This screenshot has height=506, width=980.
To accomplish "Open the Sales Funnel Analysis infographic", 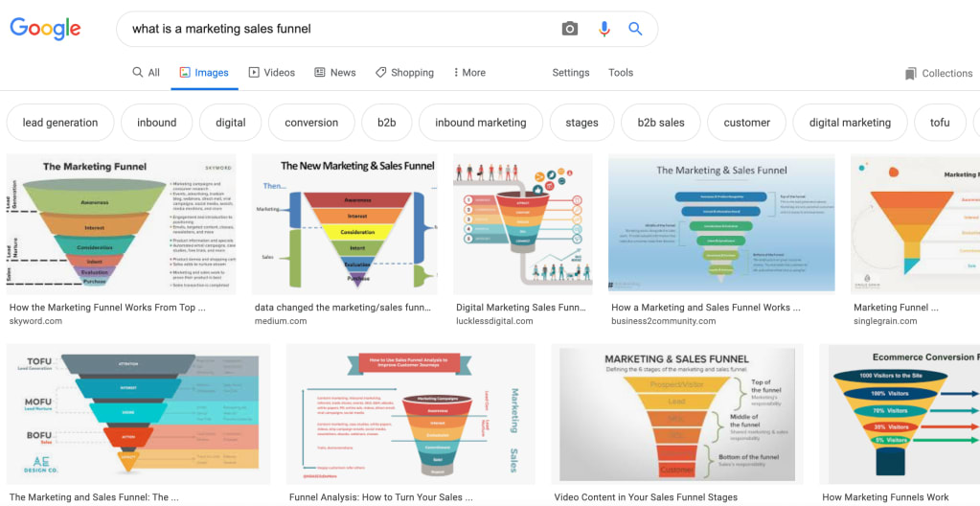I will [411, 414].
